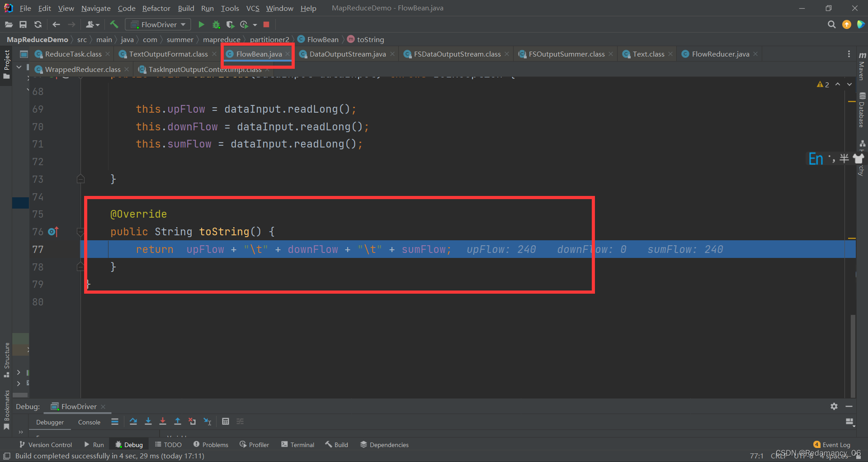Navigate forward with the right arrow
This screenshot has width=868, height=462.
[71, 24]
